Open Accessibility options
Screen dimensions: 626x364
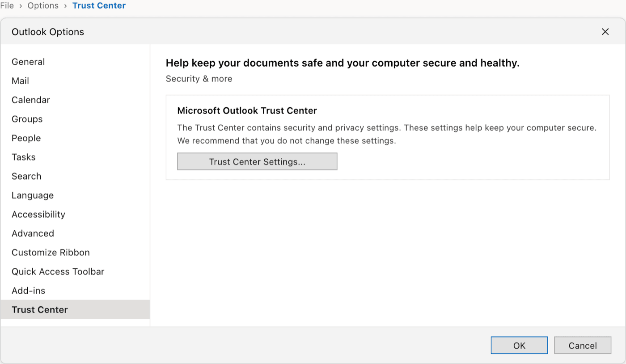75,214
